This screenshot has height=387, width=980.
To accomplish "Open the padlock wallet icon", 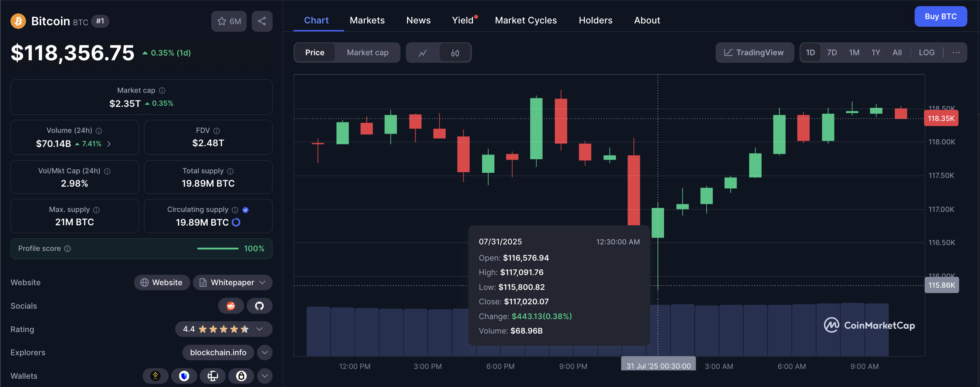I will pyautogui.click(x=241, y=376).
